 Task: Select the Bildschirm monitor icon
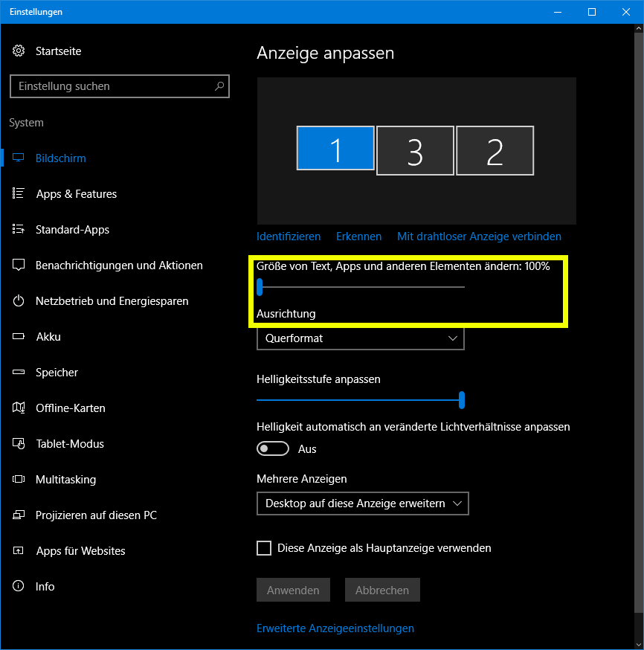click(19, 158)
